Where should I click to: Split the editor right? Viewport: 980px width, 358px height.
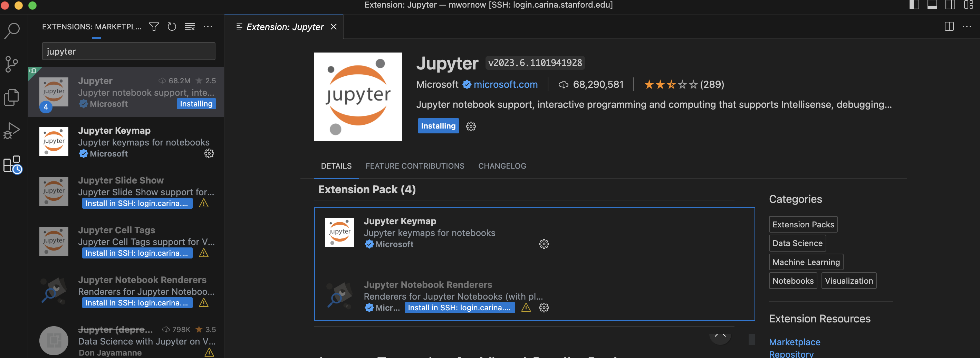949,26
